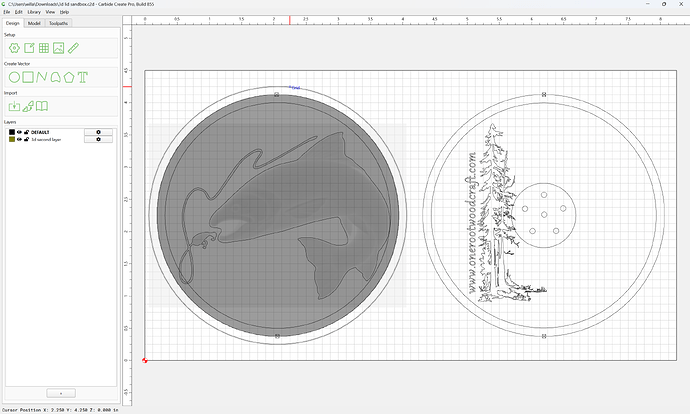Image resolution: width=690 pixels, height=414 pixels.
Task: Open grid settings icon in Setup
Action: click(x=44, y=48)
